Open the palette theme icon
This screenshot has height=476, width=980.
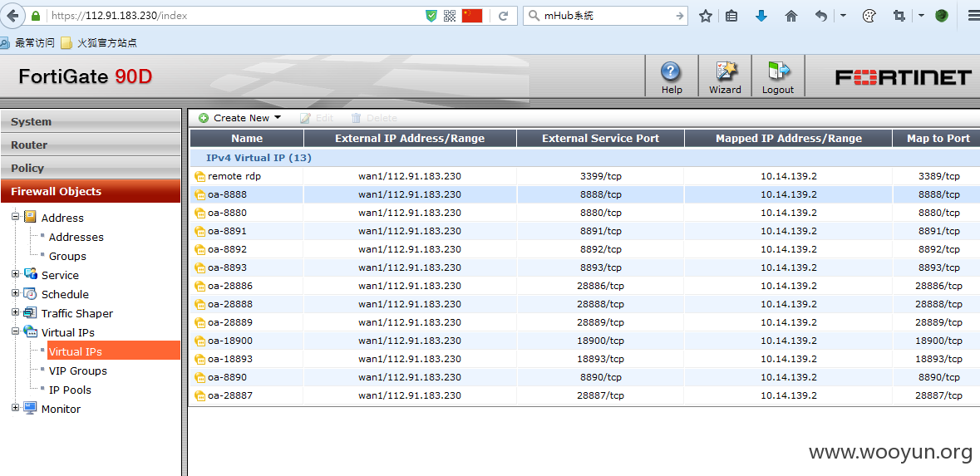869,17
